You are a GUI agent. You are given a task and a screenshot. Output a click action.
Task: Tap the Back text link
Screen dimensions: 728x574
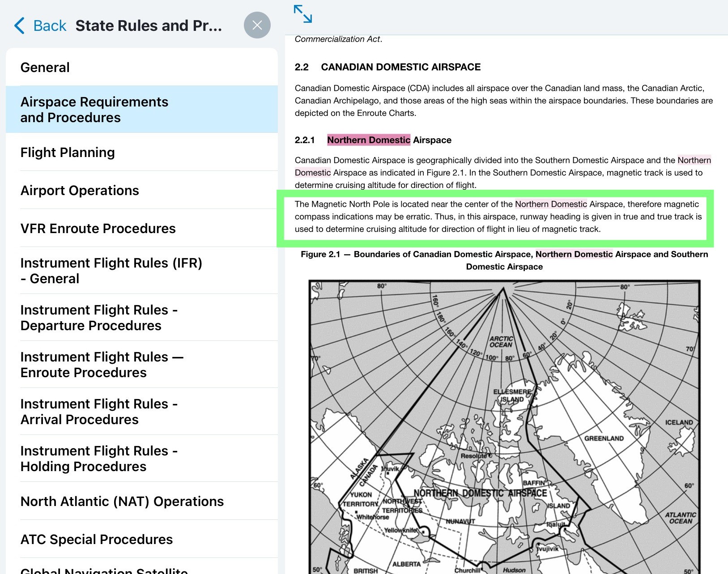50,26
